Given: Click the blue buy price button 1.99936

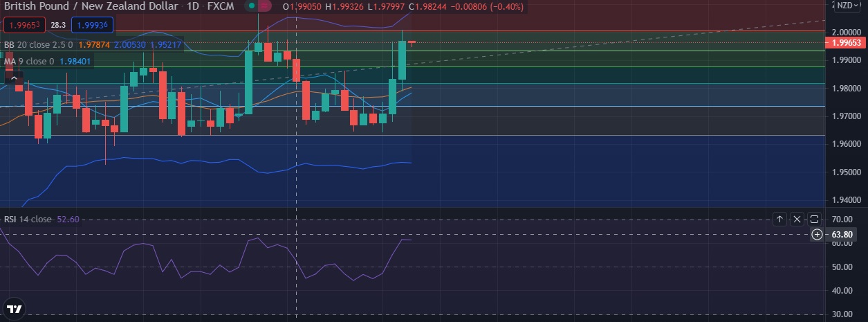Looking at the screenshot, I should 92,26.
